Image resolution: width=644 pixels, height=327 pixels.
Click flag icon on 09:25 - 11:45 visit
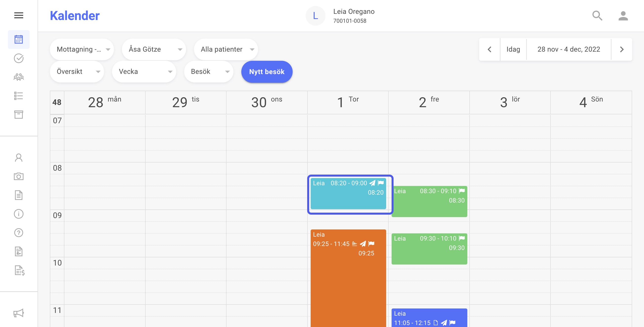(x=372, y=244)
